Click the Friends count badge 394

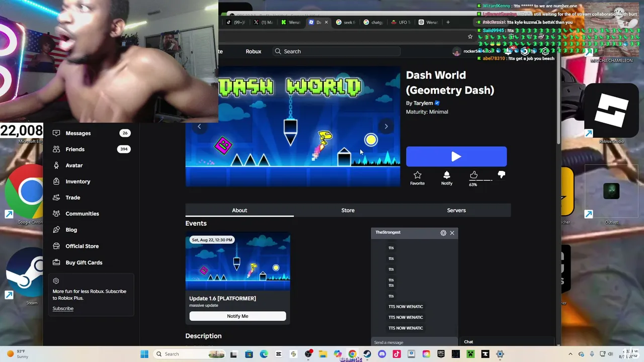point(124,149)
